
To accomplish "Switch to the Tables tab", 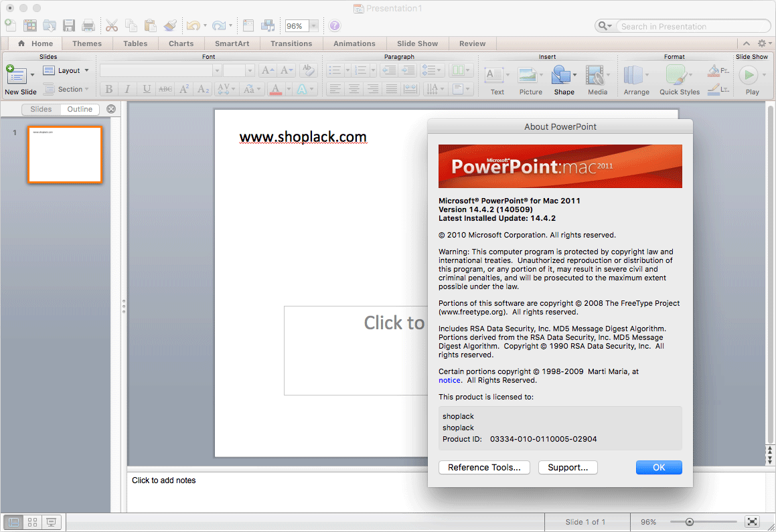I will (135, 43).
